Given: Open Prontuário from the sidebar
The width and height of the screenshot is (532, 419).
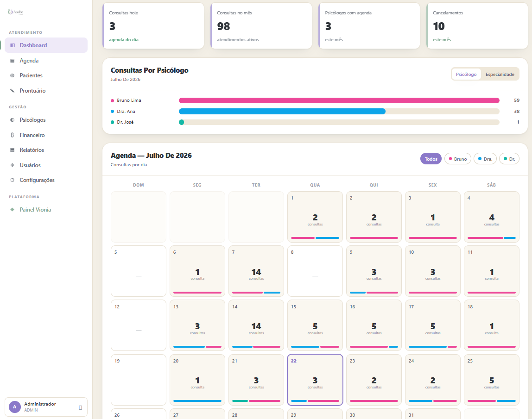Looking at the screenshot, I should click(46, 90).
